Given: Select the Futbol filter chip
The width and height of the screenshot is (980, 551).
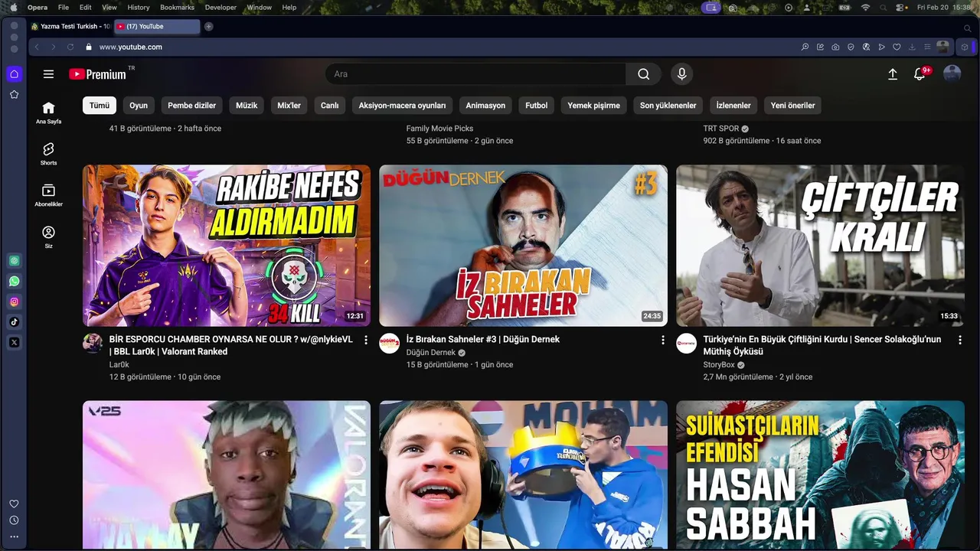Looking at the screenshot, I should 537,106.
